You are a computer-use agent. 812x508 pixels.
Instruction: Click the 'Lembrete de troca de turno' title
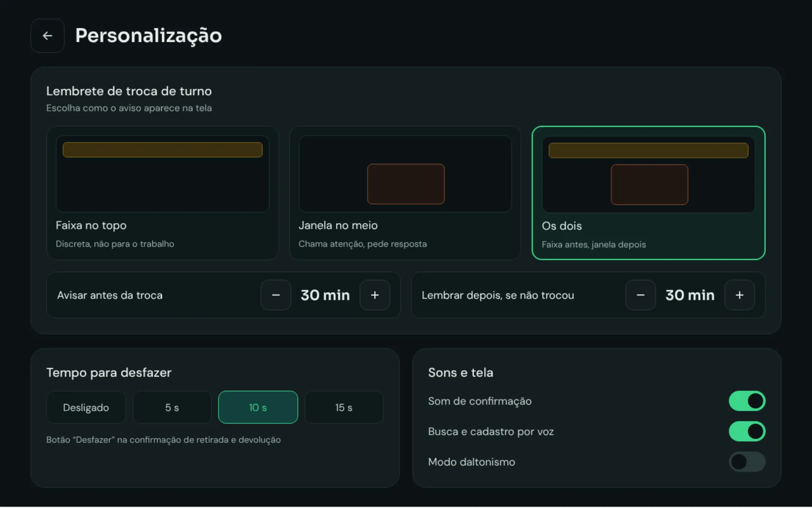coord(129,91)
